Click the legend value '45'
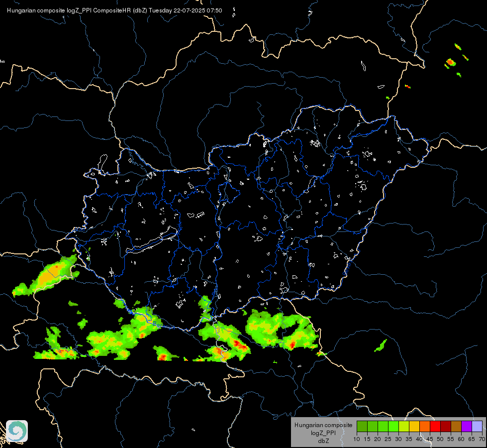The height and width of the screenshot is (448, 487). click(430, 439)
